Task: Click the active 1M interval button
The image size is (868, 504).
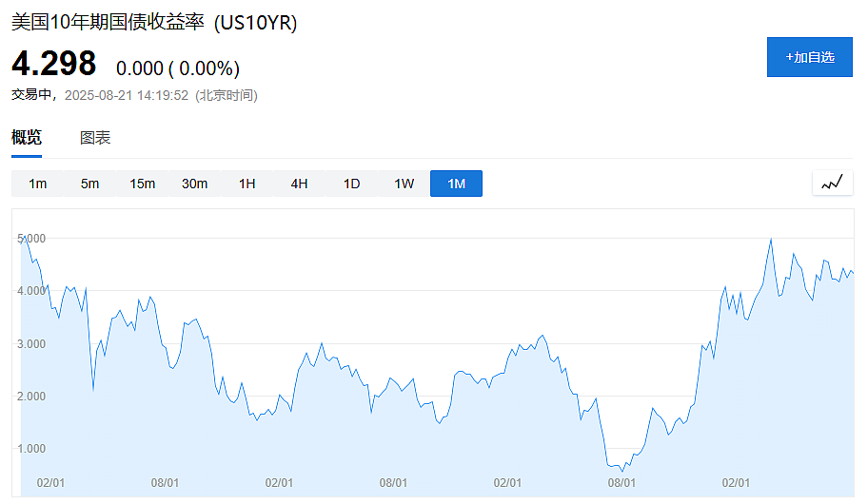Action: click(x=456, y=184)
